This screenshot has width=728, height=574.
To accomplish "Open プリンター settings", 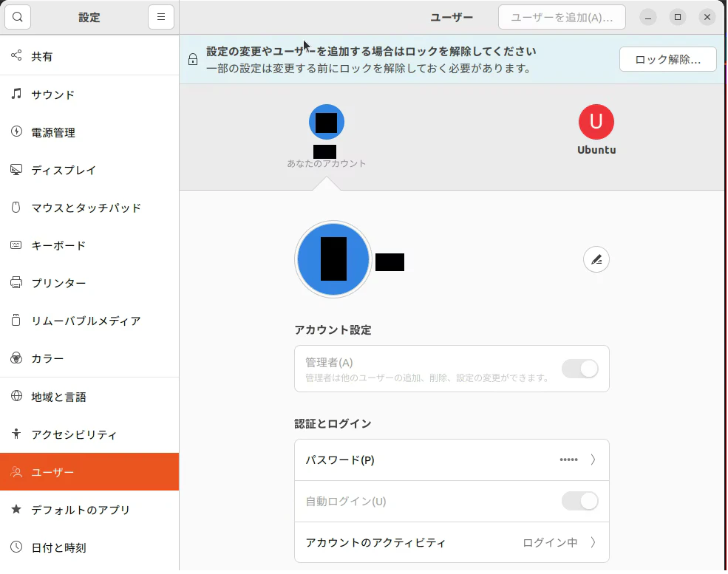I will (x=89, y=283).
